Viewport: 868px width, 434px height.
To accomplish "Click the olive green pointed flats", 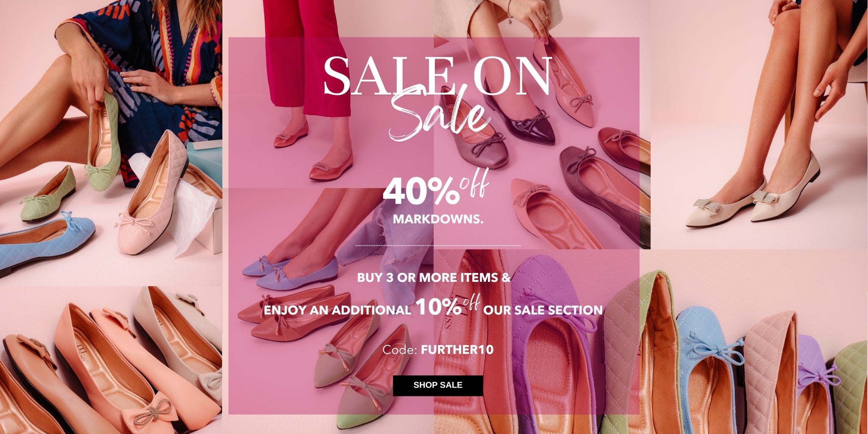I will point(360,373).
